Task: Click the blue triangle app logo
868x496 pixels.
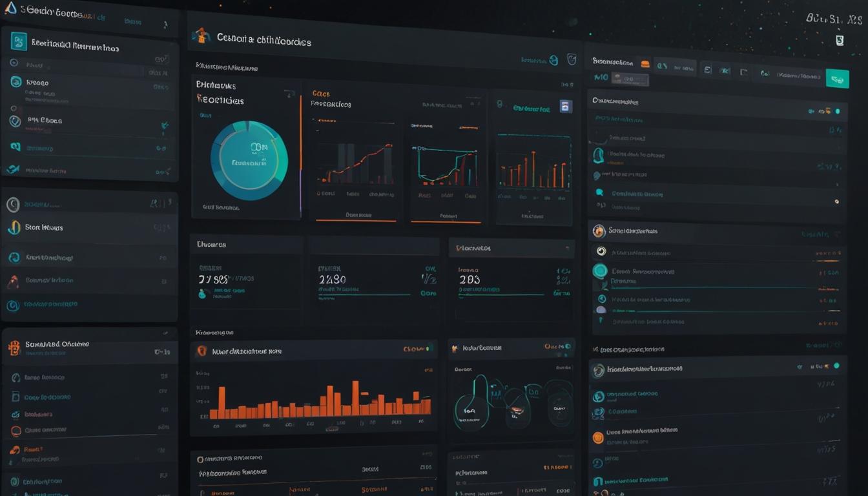Action: (x=10, y=8)
